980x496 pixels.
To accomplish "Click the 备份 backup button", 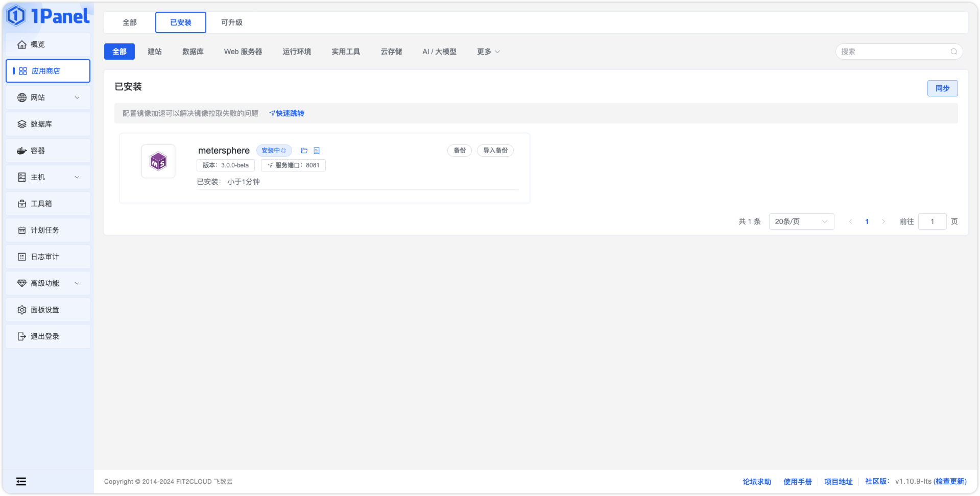I will coord(460,151).
